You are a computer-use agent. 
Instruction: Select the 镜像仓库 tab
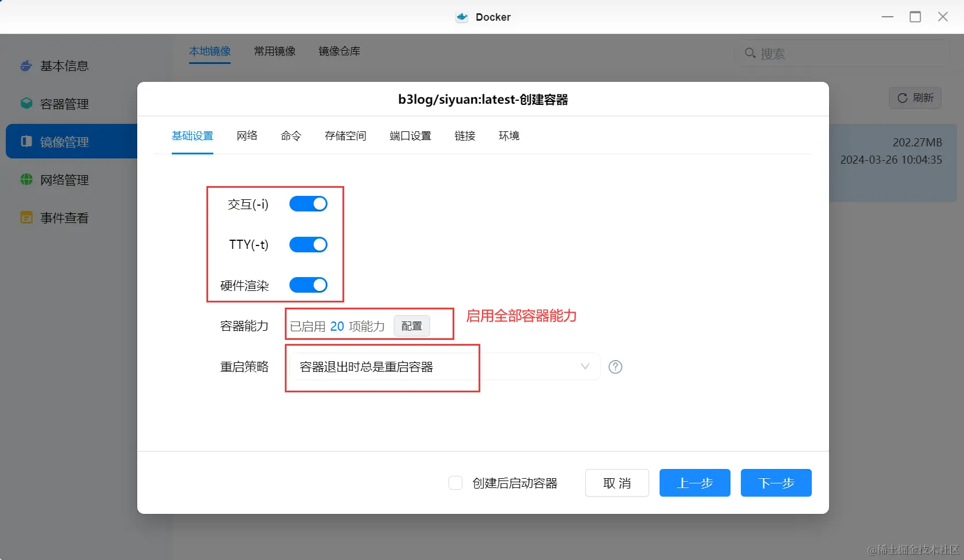340,51
